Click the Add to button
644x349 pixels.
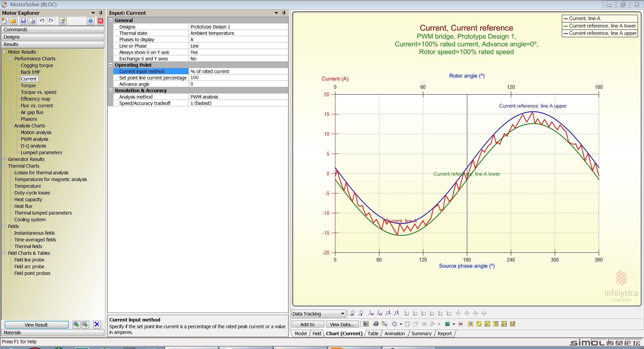[308, 324]
